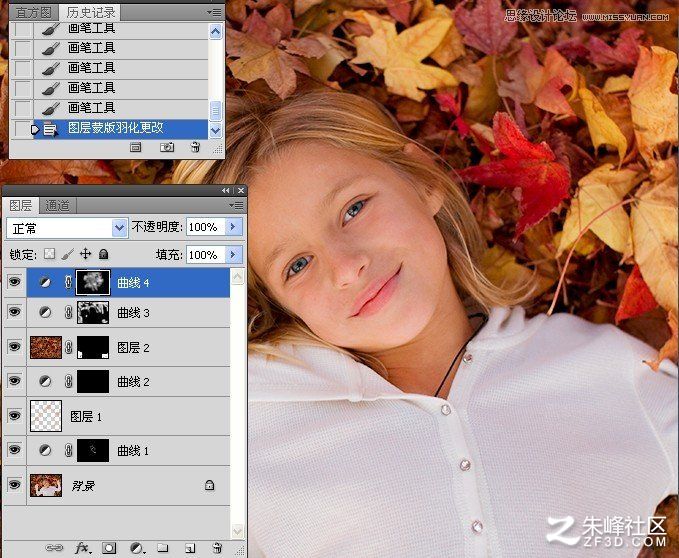Viewport: 679px width, 558px height.
Task: Hide the 曲线 4 layer
Action: (15, 282)
